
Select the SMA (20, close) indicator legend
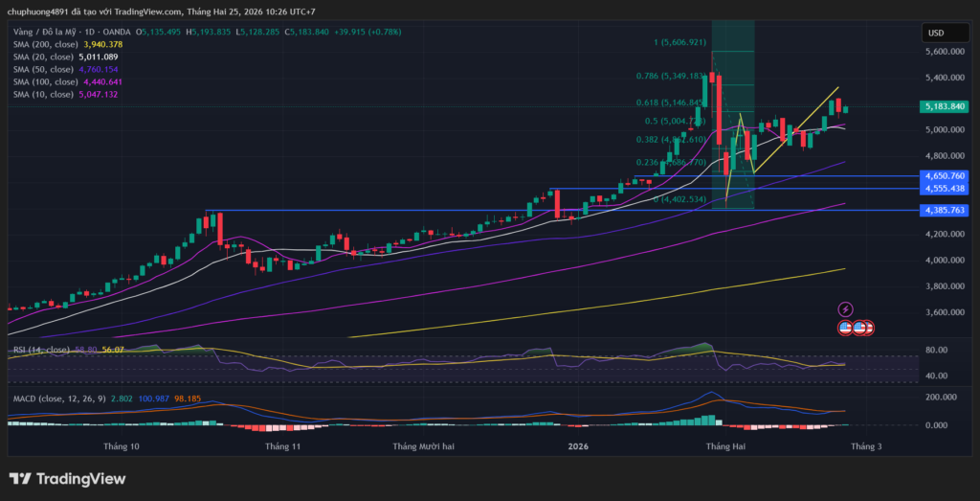click(x=44, y=57)
